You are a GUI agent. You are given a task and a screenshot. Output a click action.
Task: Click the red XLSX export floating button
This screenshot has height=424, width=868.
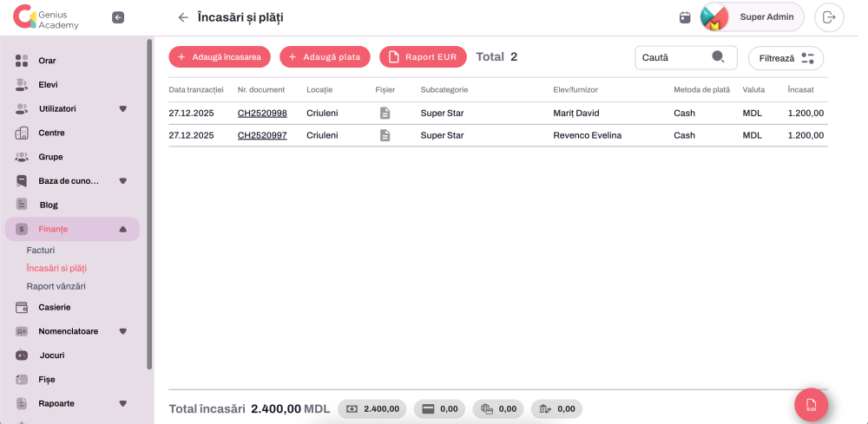(x=811, y=405)
